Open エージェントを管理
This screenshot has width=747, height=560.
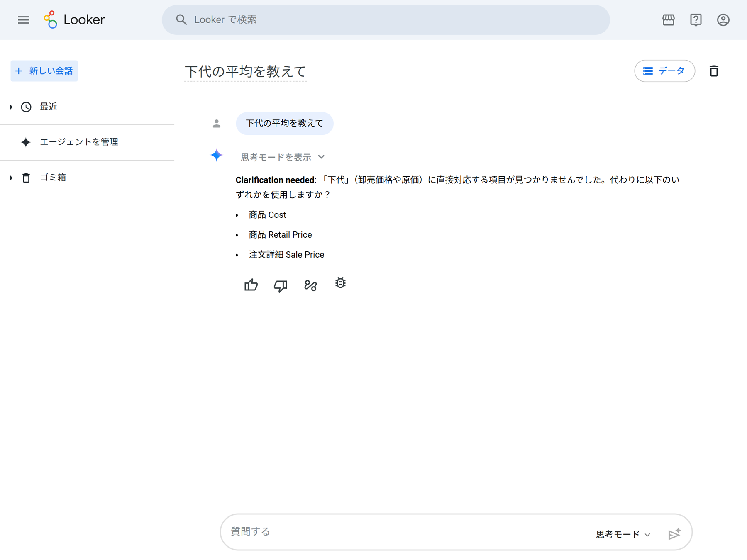coord(79,142)
